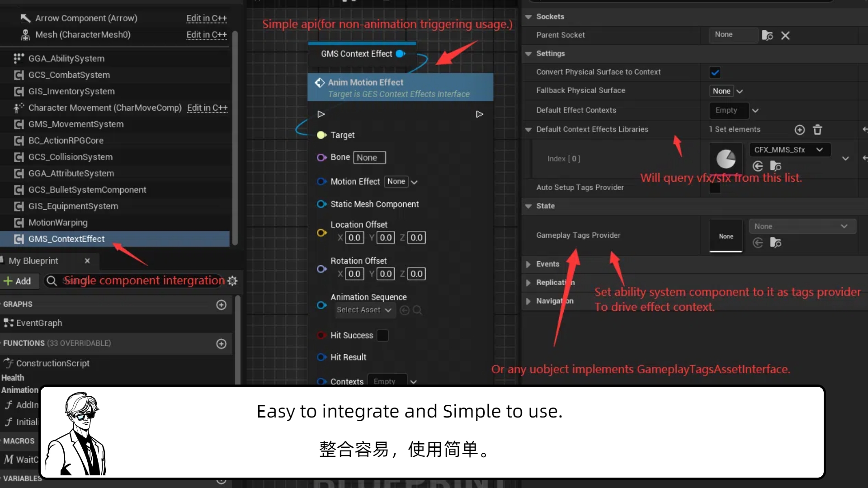Screen dimensions: 868x488
Task: Empty the Default Context Effects Libraries set with trash icon
Action: (818, 130)
